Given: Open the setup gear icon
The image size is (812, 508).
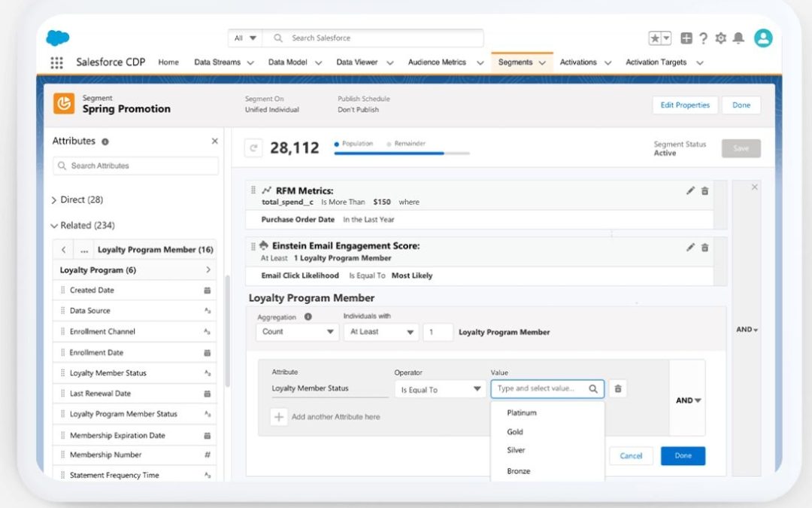Looking at the screenshot, I should (720, 38).
